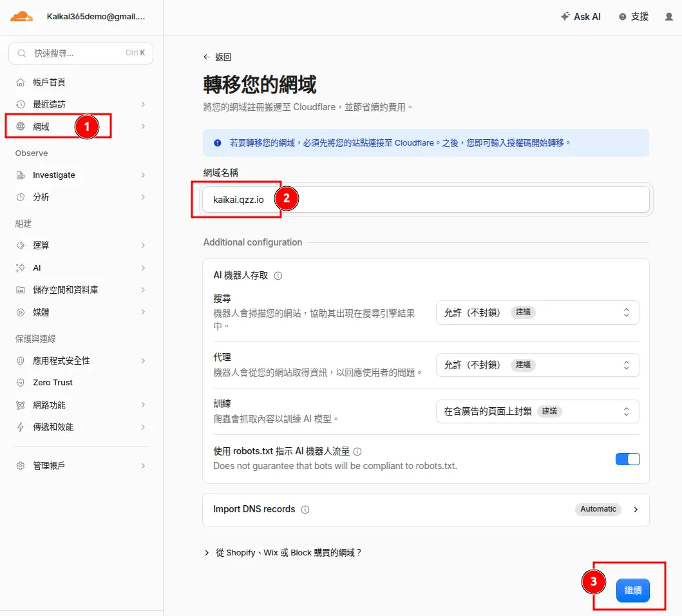The width and height of the screenshot is (682, 616).
Task: Open the 網域 sidebar item
Action: tap(81, 126)
